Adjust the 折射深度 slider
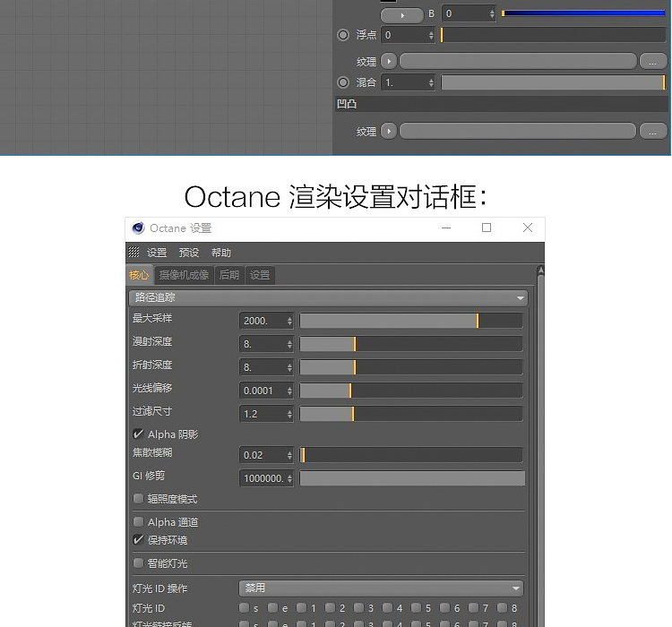 click(x=411, y=367)
